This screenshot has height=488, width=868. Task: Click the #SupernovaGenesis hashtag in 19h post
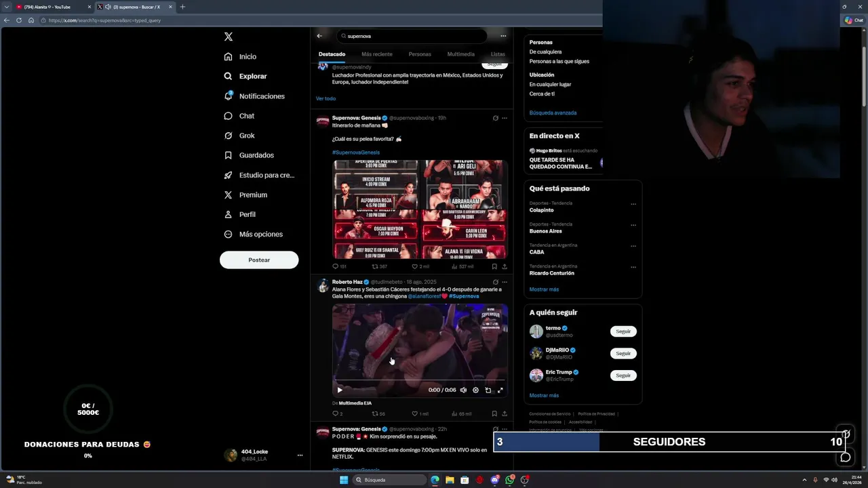pos(356,152)
